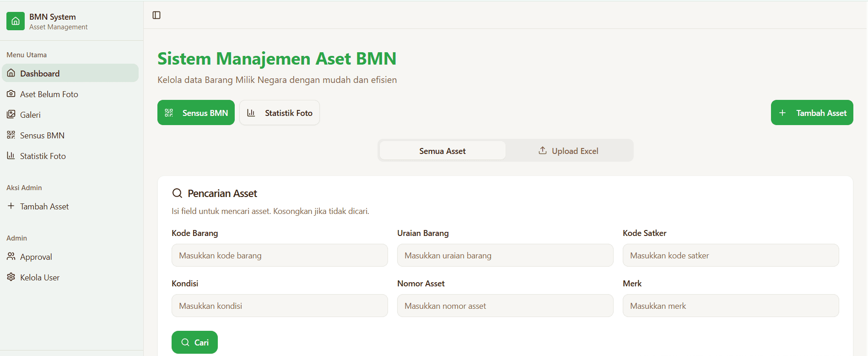Open the Approval admin page

pos(70,256)
